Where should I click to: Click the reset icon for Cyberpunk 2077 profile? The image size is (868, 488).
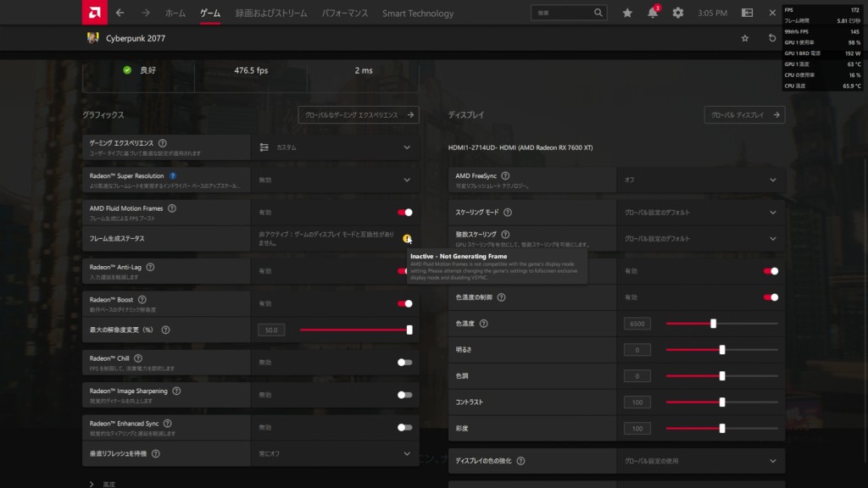click(x=771, y=38)
